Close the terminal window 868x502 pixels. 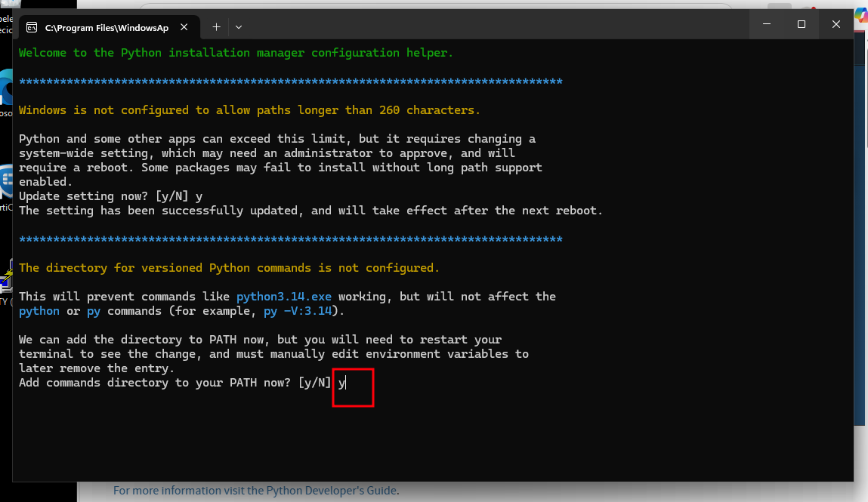(x=836, y=24)
